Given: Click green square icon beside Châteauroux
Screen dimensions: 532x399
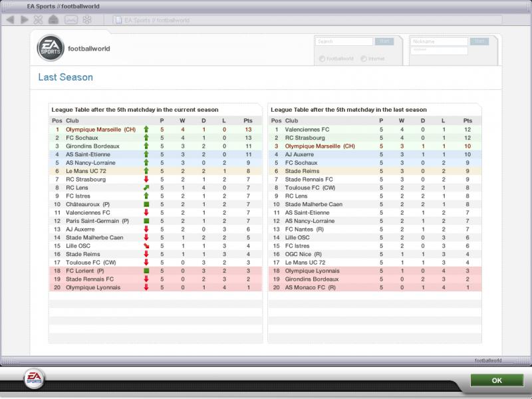Looking at the screenshot, I should click(x=146, y=204).
